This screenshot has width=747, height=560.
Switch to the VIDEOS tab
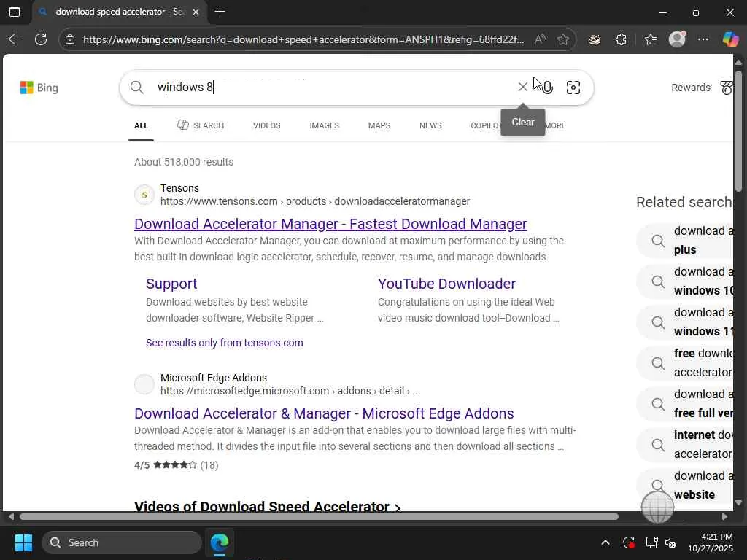click(267, 125)
